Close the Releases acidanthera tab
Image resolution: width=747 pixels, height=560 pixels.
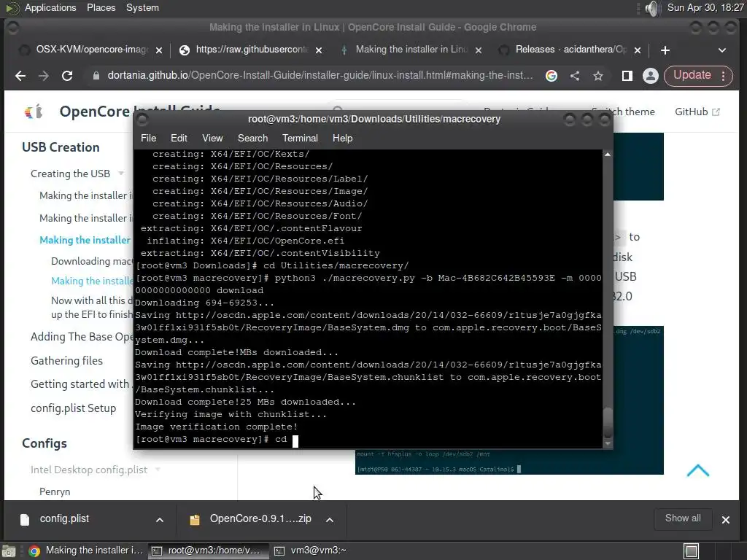point(638,50)
